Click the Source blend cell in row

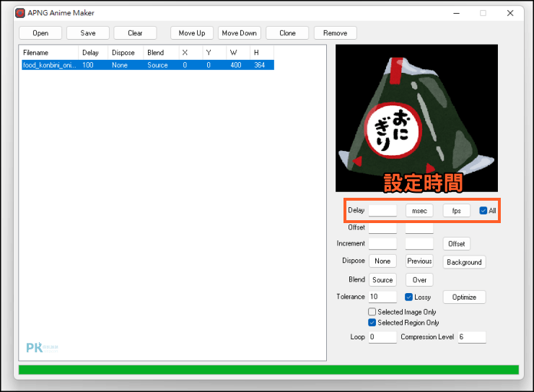157,65
